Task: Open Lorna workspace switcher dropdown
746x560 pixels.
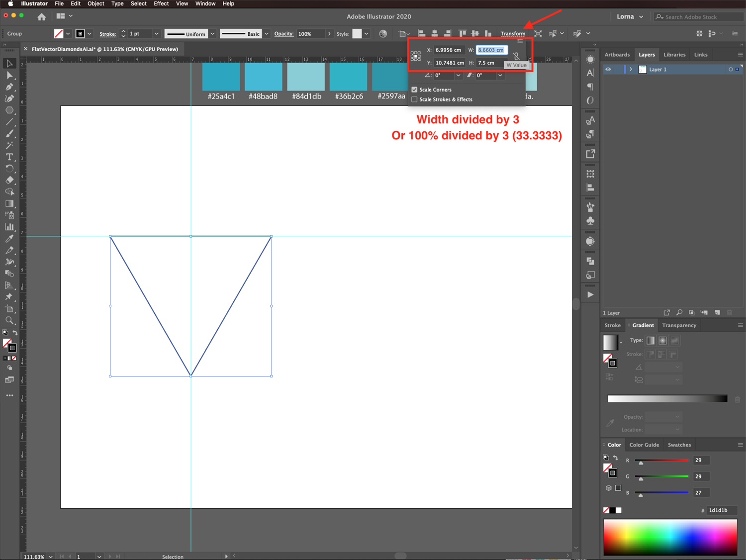Action: coord(630,16)
